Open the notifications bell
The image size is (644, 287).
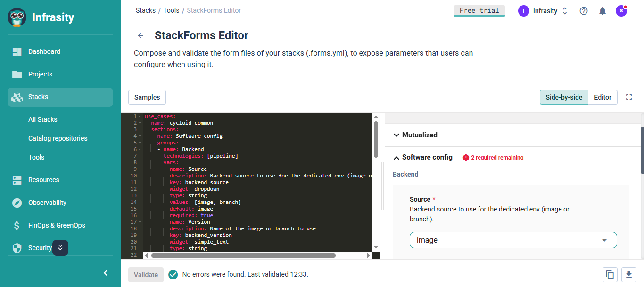coord(603,11)
